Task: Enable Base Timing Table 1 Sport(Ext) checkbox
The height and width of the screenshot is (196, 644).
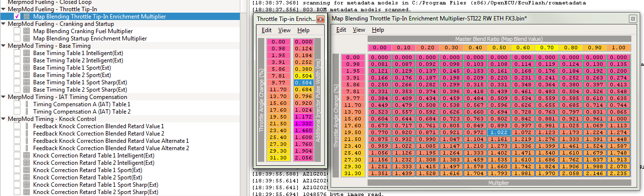Action: click(17, 68)
